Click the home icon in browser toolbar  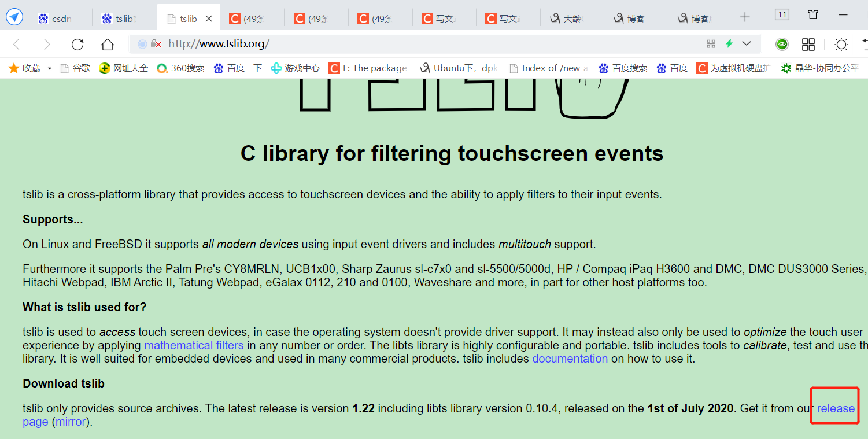[x=106, y=44]
